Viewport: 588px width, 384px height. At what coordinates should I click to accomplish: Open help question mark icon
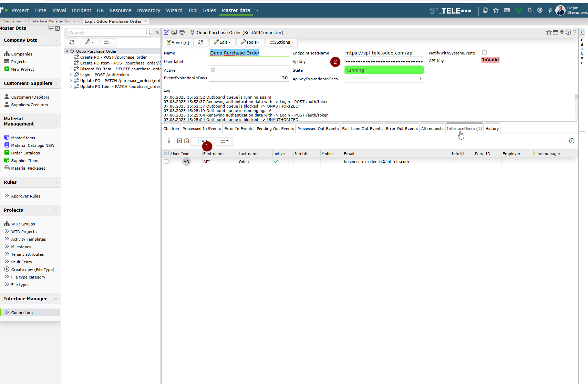click(x=575, y=32)
